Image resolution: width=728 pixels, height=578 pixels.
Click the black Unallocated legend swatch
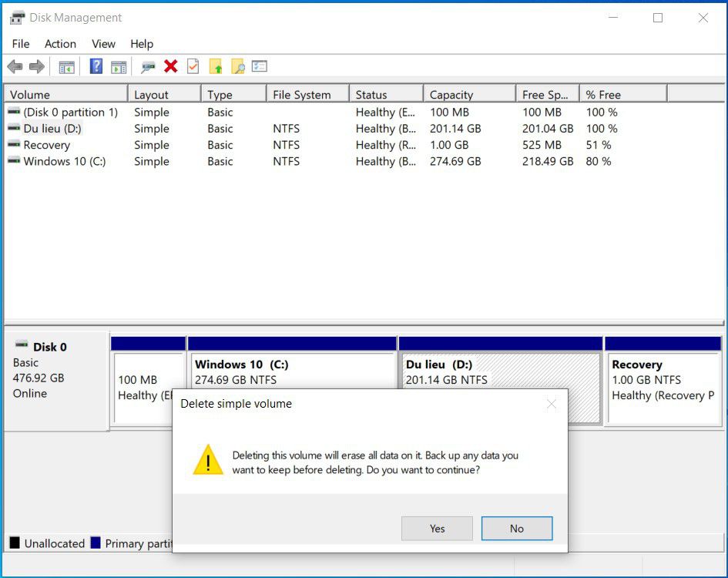(x=15, y=543)
